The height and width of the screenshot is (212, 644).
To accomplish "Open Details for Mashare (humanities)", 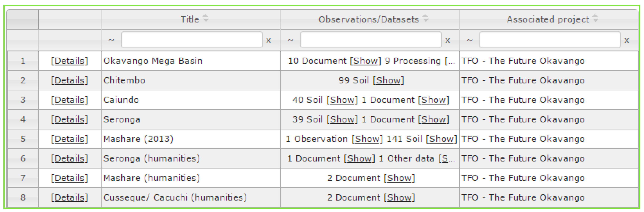I will pyautogui.click(x=69, y=178).
